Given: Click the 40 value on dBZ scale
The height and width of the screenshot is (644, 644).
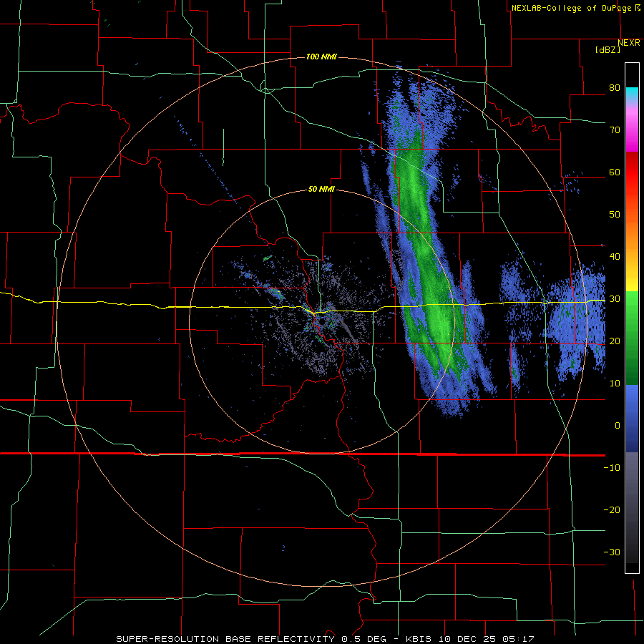Looking at the screenshot, I should 615,257.
